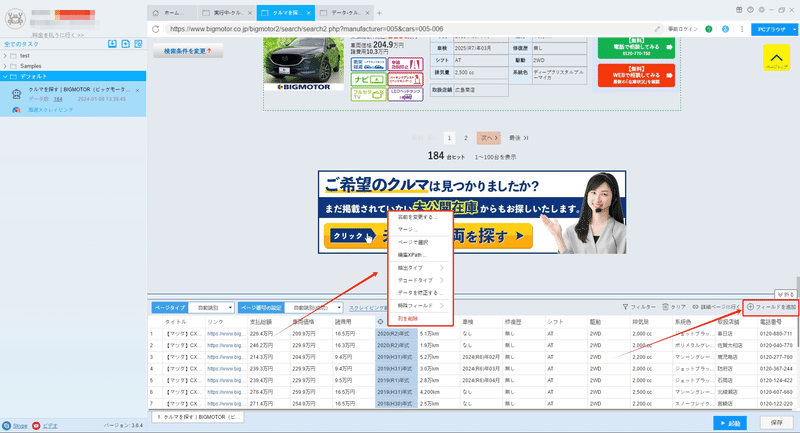Click the 保存 save button

pos(777,423)
